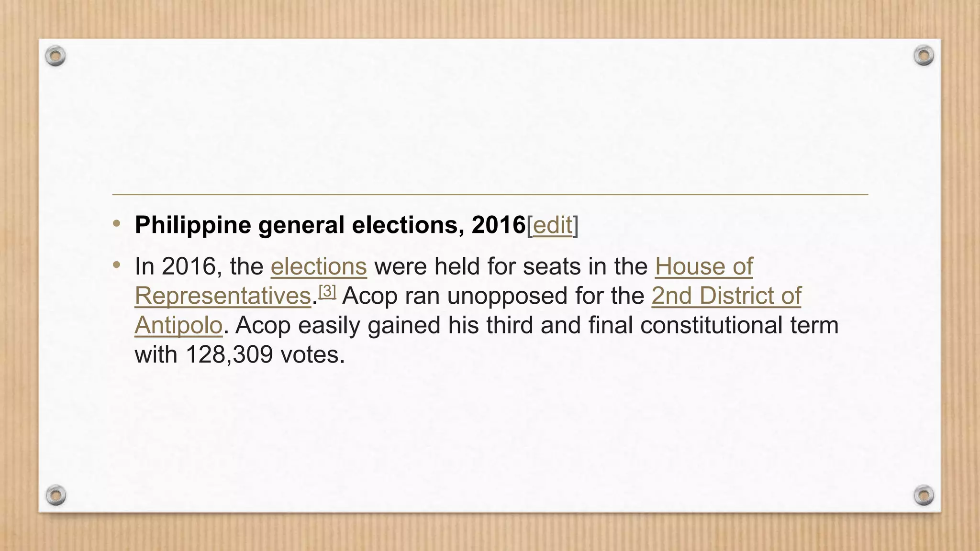Select the 'Philippine general elections, 2016' heading
980x551 pixels.
330,225
